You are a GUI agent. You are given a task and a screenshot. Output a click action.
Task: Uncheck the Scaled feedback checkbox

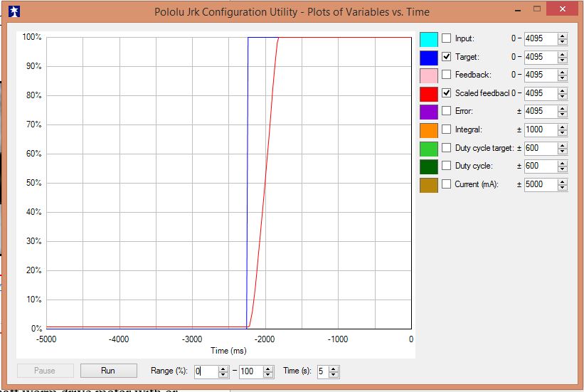446,92
